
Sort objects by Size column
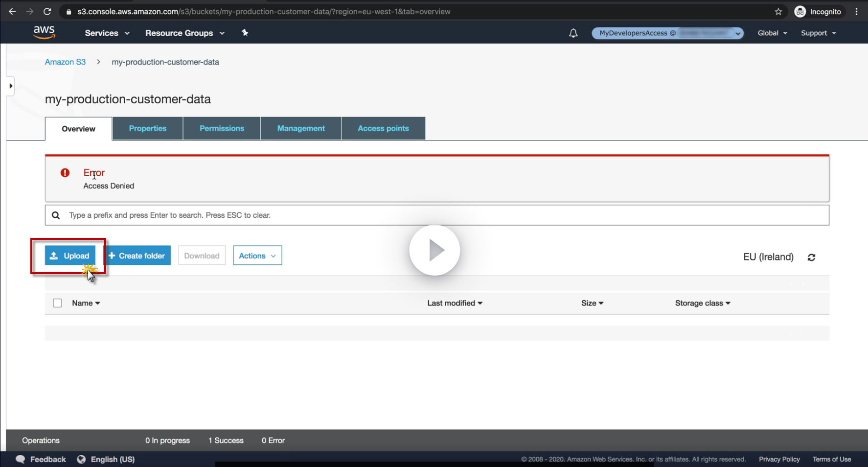coord(593,303)
